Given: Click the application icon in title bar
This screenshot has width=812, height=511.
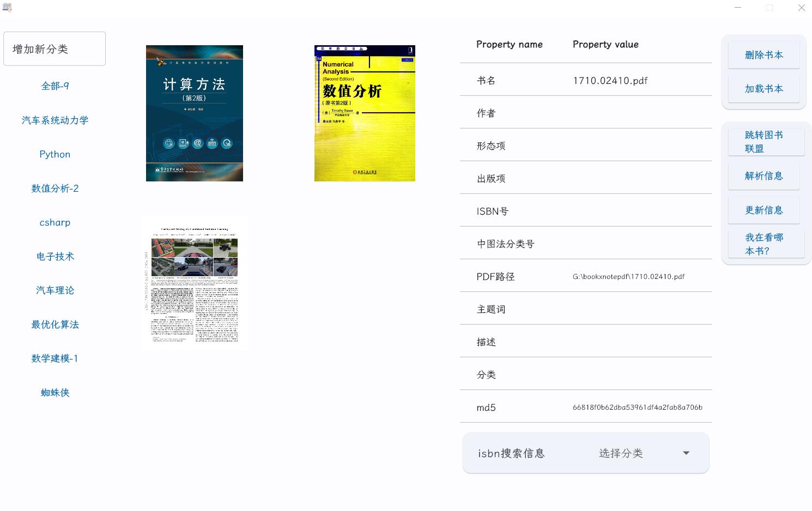Looking at the screenshot, I should coord(7,8).
